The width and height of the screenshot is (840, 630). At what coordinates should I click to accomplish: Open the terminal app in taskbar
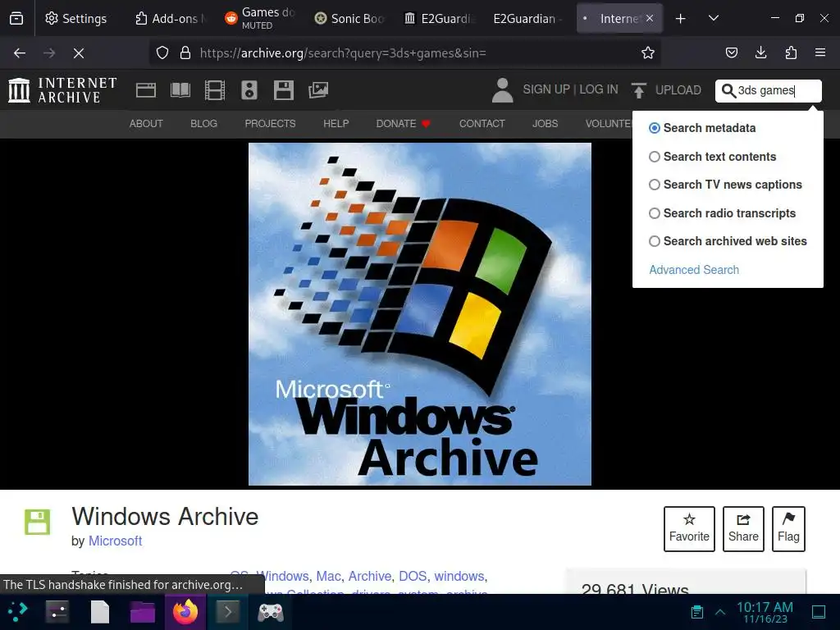[x=228, y=611]
